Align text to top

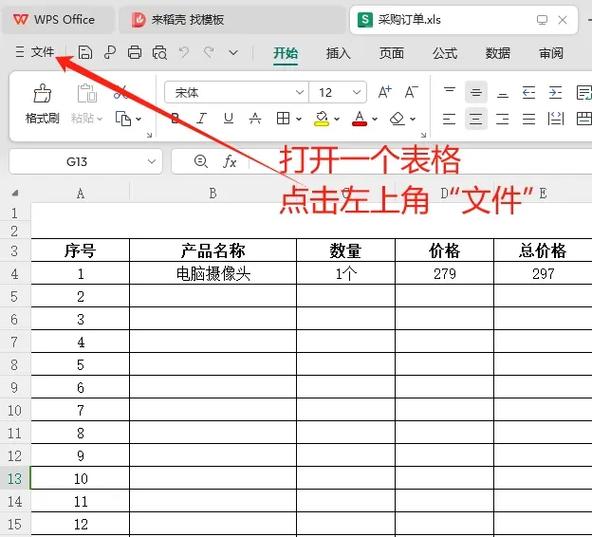click(449, 92)
